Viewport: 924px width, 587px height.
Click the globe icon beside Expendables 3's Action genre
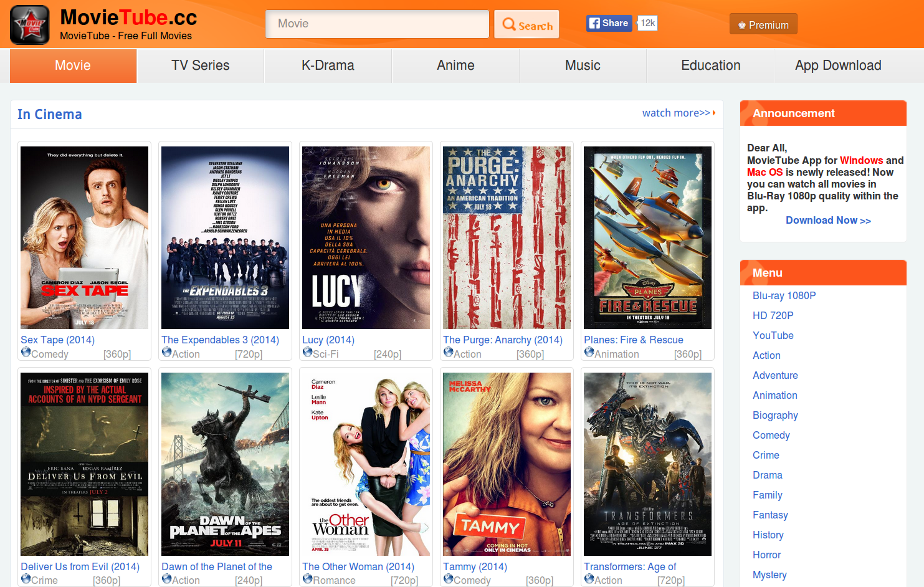point(167,352)
